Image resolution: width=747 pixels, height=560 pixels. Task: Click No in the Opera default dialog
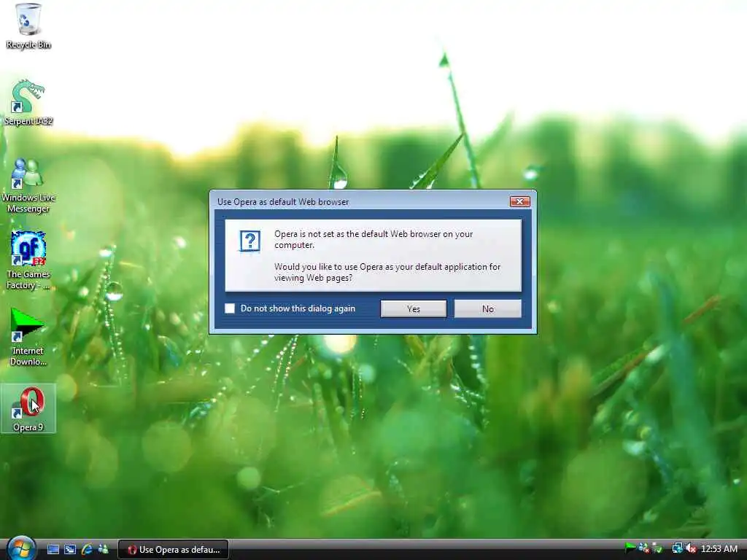[488, 308]
